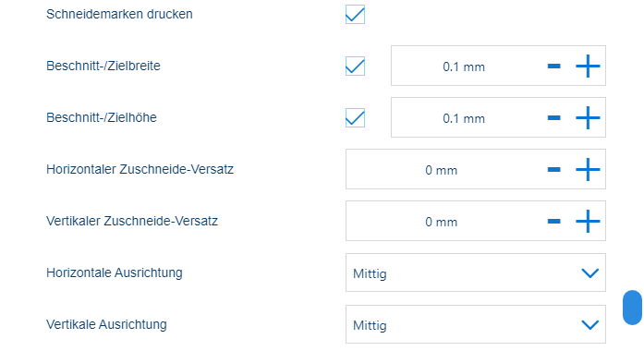Decrease the Beschnitt-/Zielbreite value with minus
The width and height of the screenshot is (644, 351).
click(x=554, y=67)
